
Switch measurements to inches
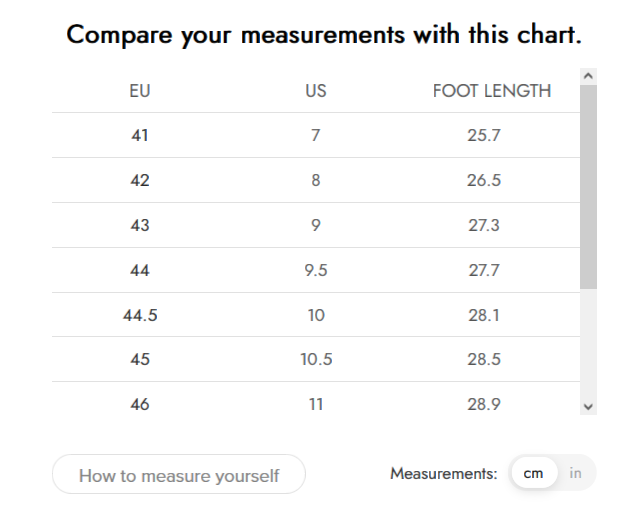pyautogui.click(x=576, y=474)
